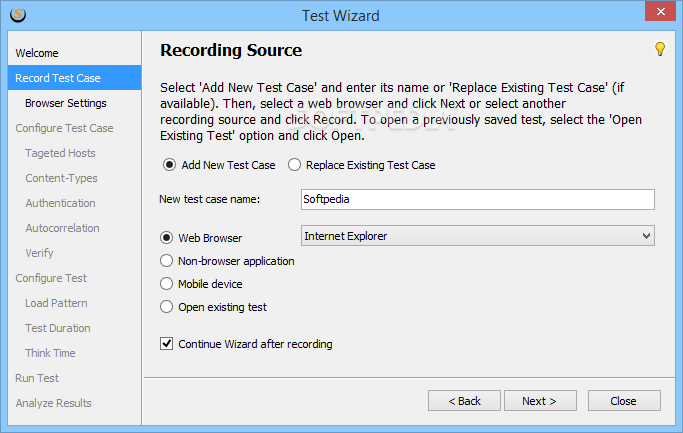Close the Test Wizard window
The image size is (683, 433).
pyautogui.click(x=660, y=11)
